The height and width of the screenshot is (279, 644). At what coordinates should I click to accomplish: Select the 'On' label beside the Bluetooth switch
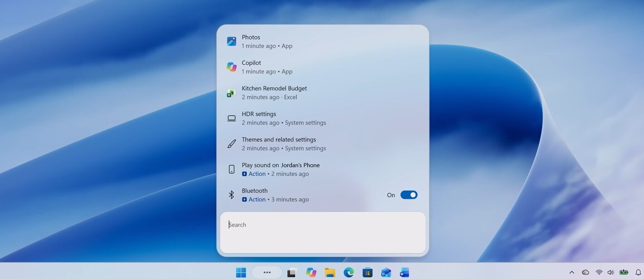(x=391, y=195)
